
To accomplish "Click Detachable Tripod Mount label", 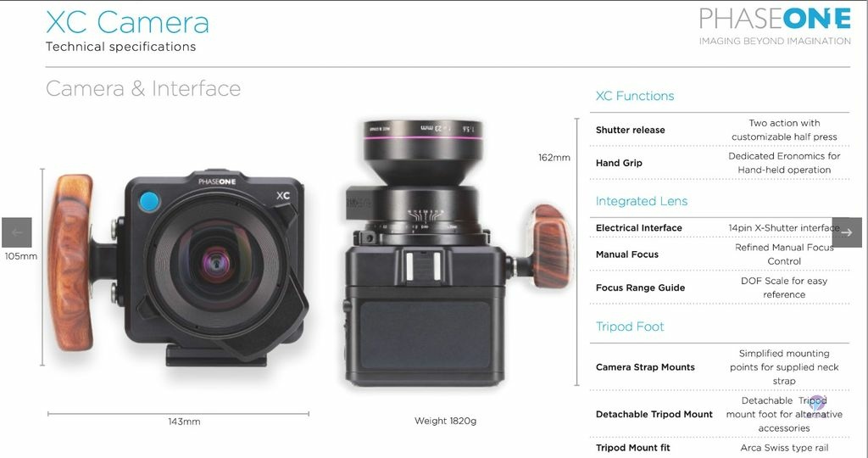I will 654,414.
